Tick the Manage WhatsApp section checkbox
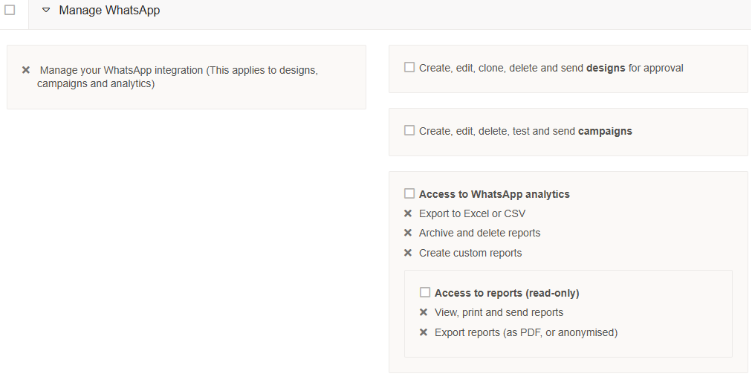Viewport: 751px width, 376px height. [10, 10]
